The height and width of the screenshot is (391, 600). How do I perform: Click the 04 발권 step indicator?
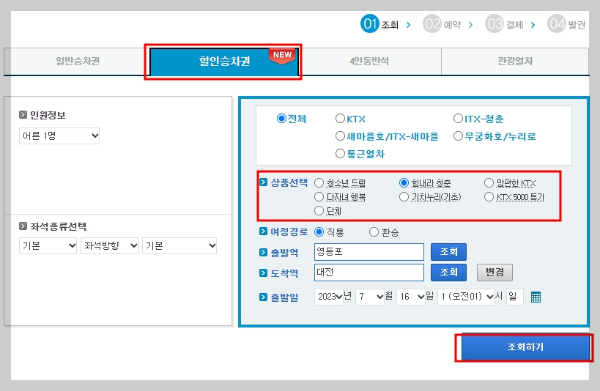[x=567, y=24]
